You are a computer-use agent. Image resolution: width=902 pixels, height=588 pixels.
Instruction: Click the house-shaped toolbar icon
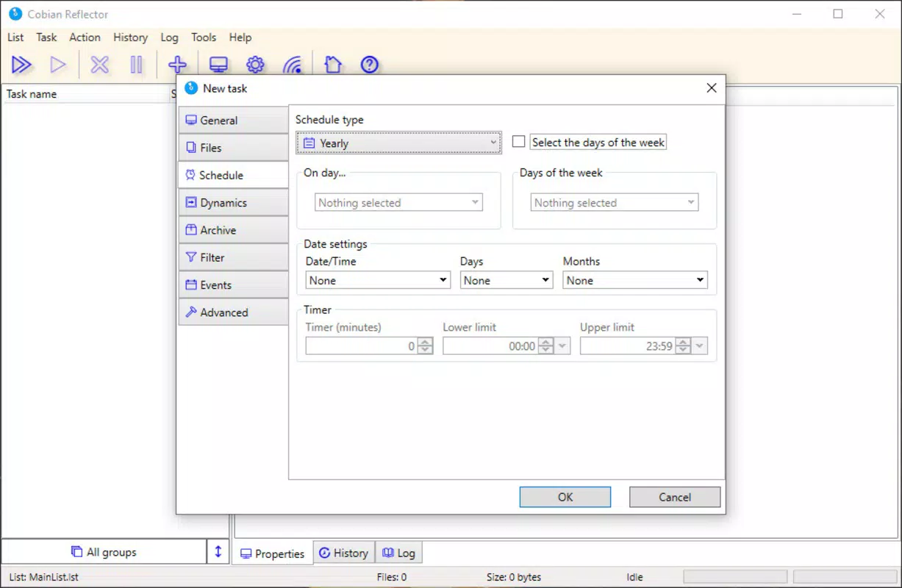click(x=333, y=65)
